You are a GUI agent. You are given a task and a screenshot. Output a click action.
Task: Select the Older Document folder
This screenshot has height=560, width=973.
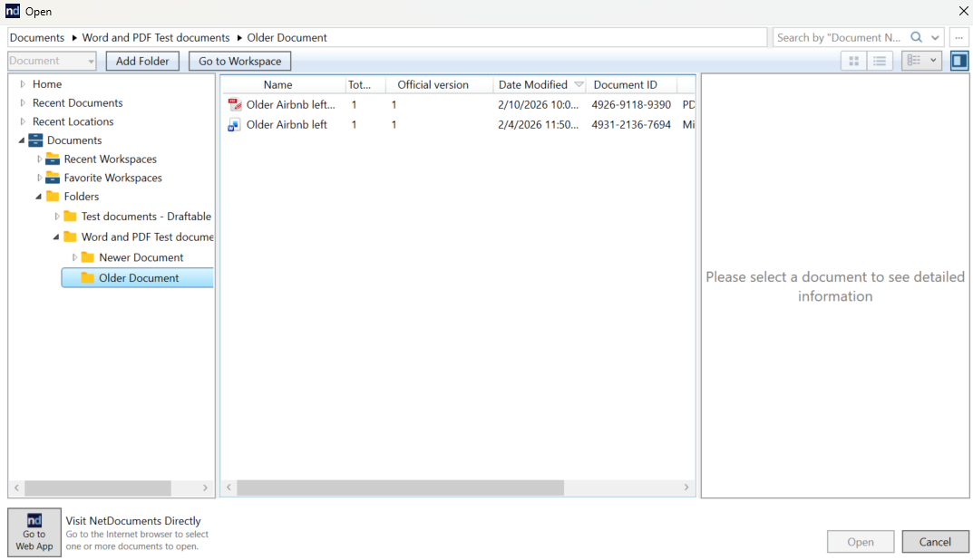(x=139, y=278)
